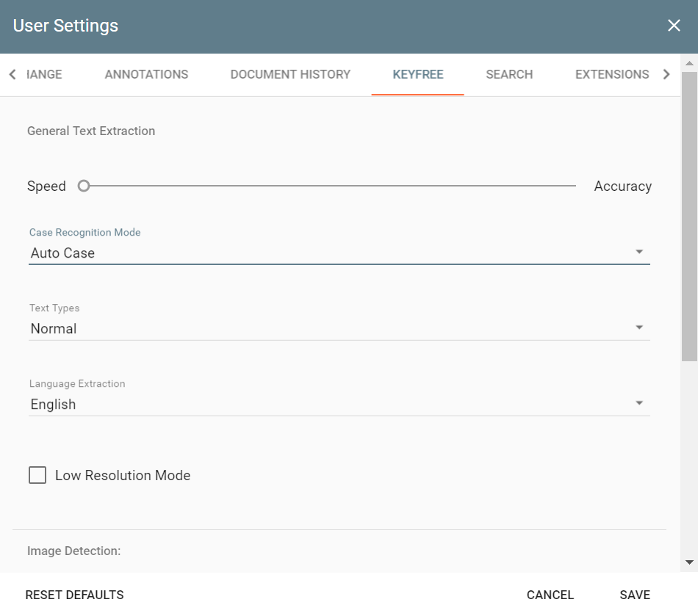Open the SEARCH tab
This screenshot has height=616, width=698.
509,74
